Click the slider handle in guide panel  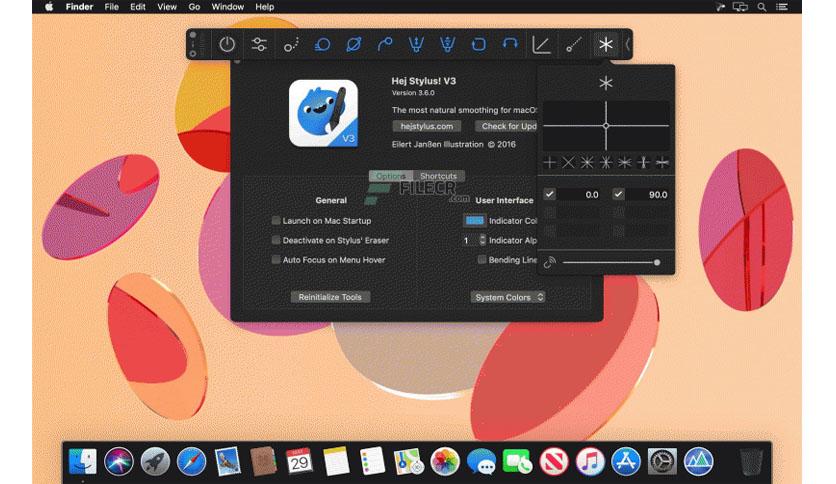[657, 262]
